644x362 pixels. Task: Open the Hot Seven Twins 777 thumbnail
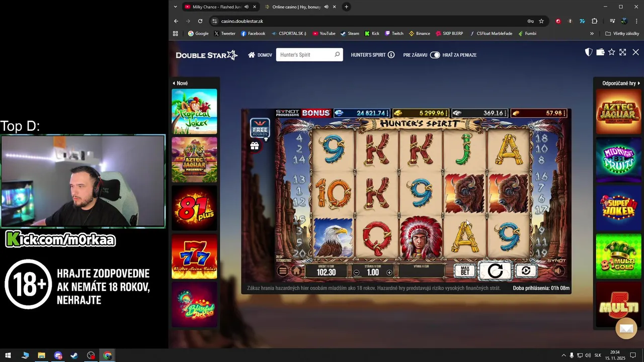pos(194,256)
